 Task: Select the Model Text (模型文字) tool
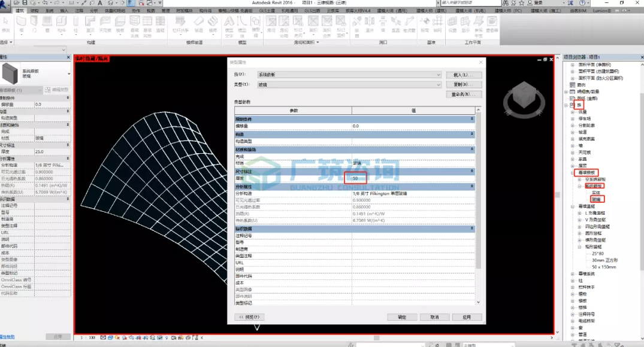[229, 26]
